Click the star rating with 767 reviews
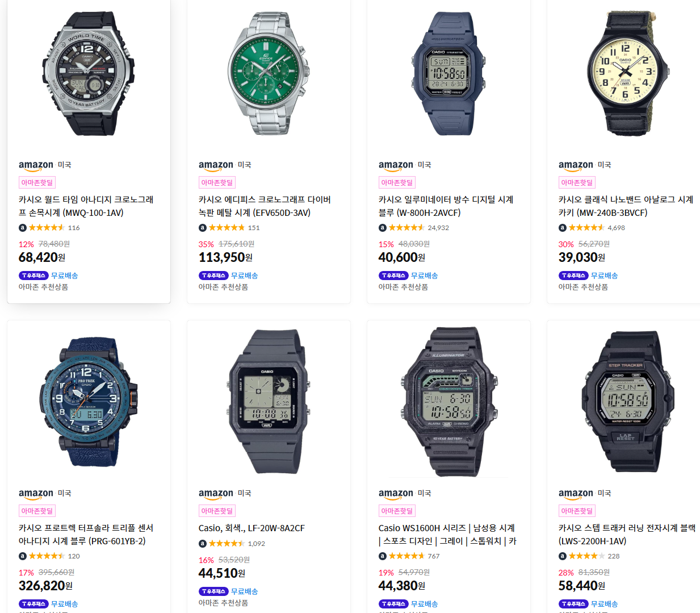The width and height of the screenshot is (700, 613). pyautogui.click(x=406, y=556)
